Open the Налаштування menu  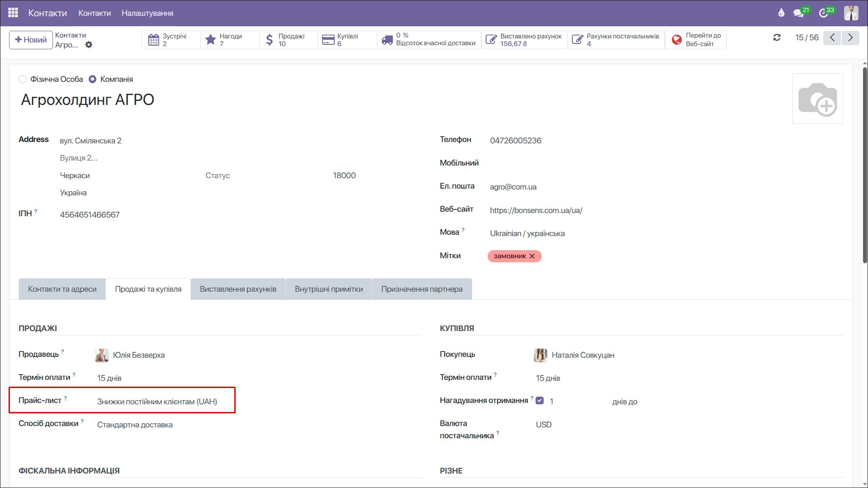[x=147, y=13]
